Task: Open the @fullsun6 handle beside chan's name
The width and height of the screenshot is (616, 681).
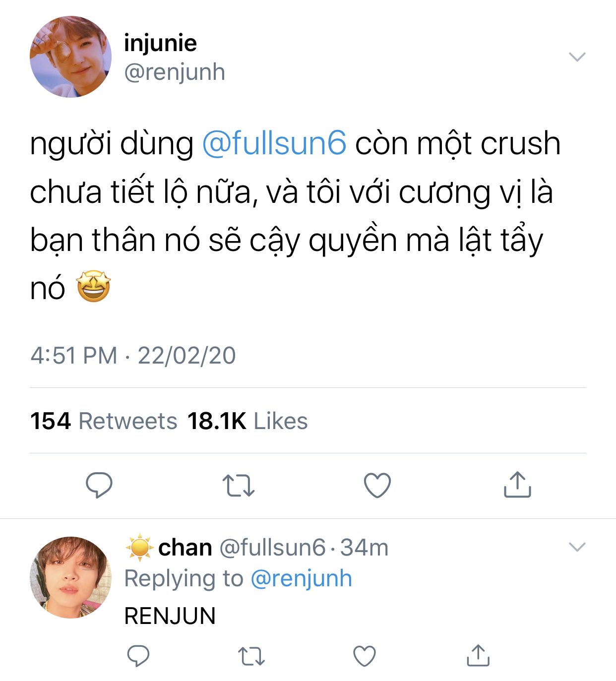Action: [272, 548]
